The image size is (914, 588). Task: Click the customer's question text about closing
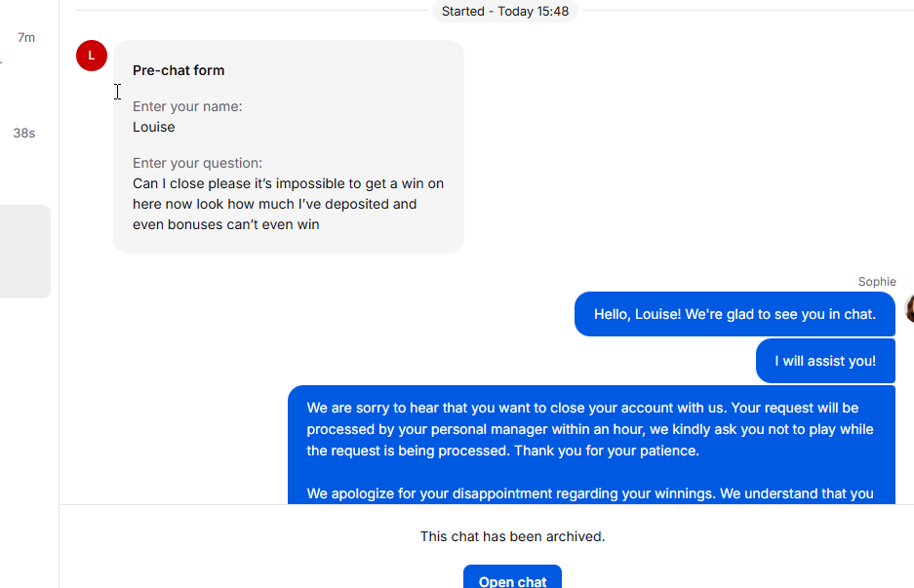click(288, 193)
